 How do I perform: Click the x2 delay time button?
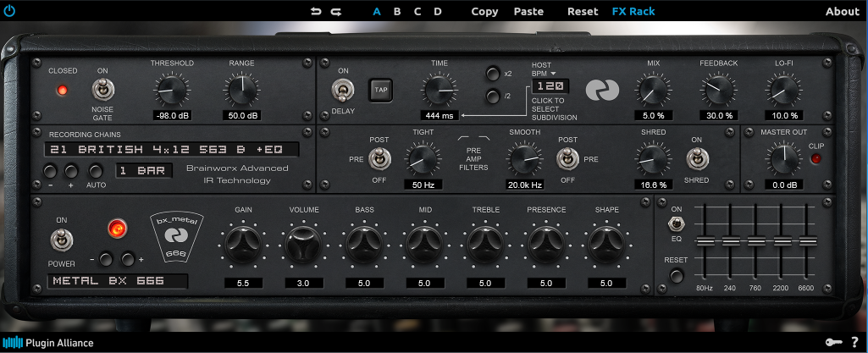[492, 74]
